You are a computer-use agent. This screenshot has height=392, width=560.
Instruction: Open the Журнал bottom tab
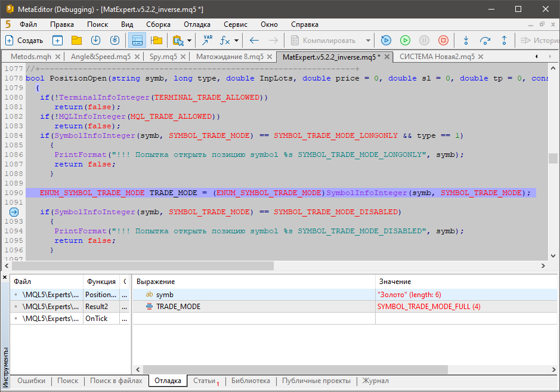[375, 381]
